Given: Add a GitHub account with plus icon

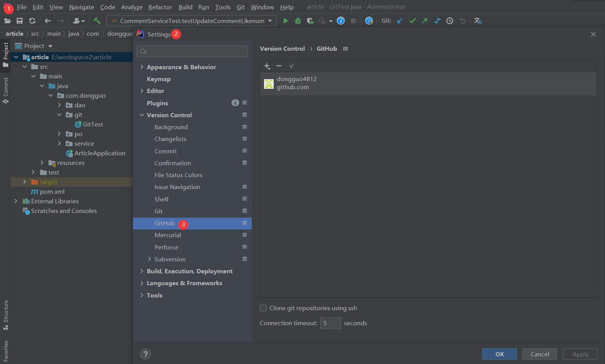Looking at the screenshot, I should (x=267, y=66).
